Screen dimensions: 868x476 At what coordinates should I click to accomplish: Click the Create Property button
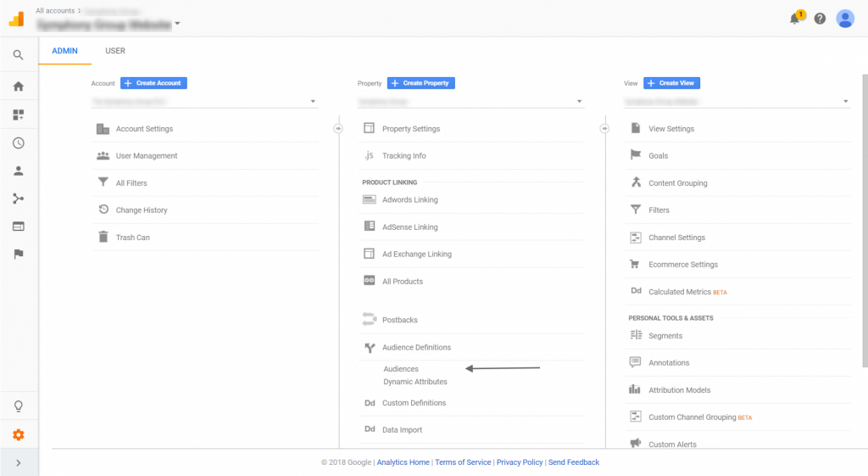pyautogui.click(x=421, y=83)
